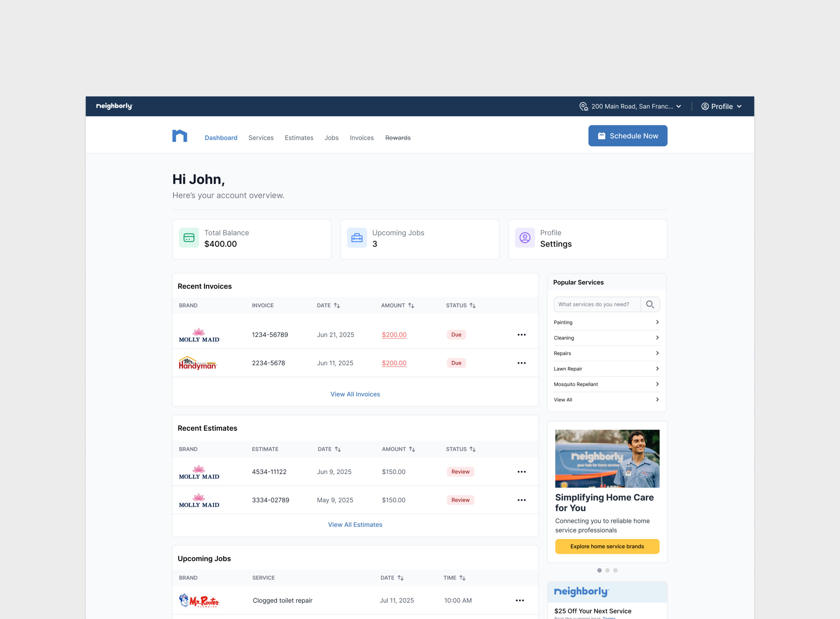Open more options for Clogged toilet repair job

tap(520, 600)
